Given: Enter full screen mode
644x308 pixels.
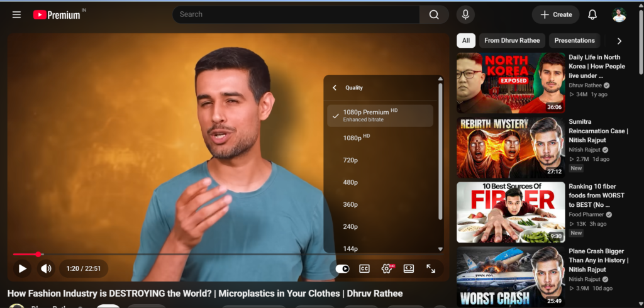Looking at the screenshot, I should (431, 268).
